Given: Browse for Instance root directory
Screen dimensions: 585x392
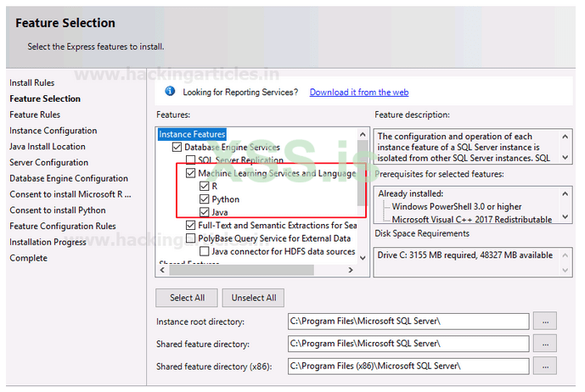Looking at the screenshot, I should [545, 321].
